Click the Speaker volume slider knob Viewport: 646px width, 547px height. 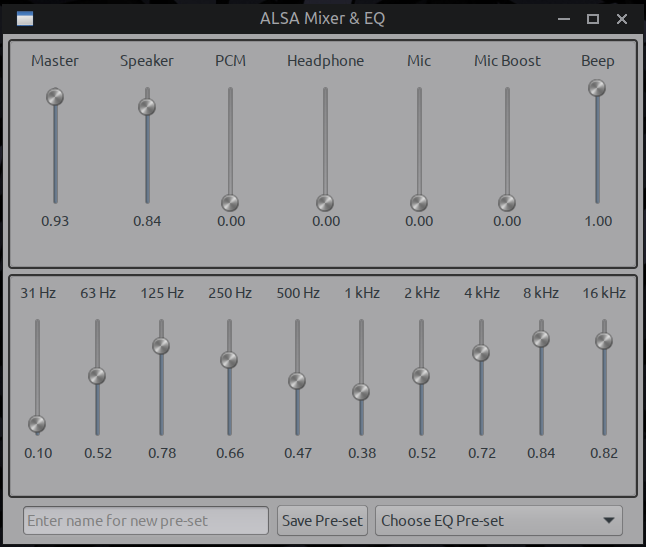tap(147, 107)
